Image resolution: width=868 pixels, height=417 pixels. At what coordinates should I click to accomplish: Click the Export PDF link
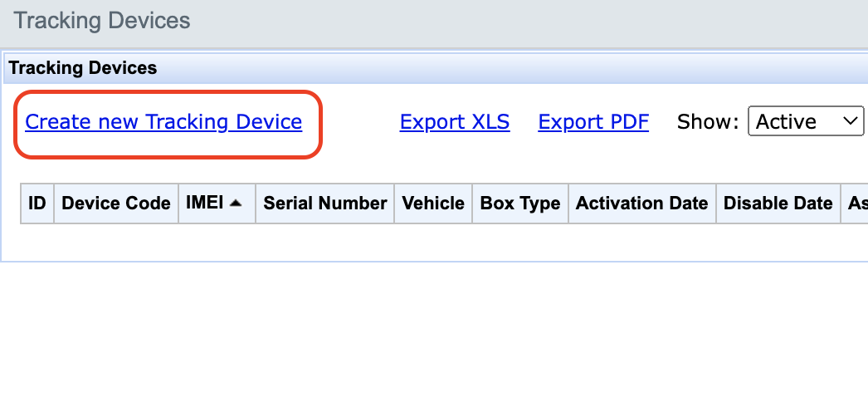593,122
